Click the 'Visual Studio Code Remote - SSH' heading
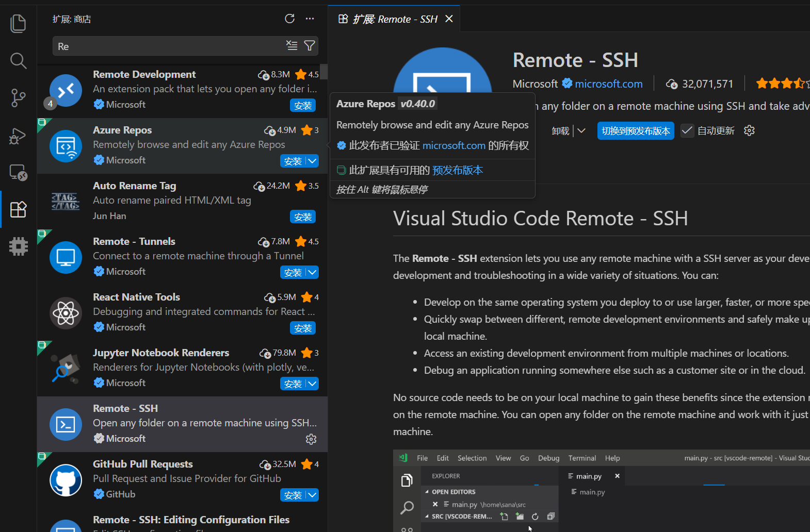 click(x=540, y=219)
